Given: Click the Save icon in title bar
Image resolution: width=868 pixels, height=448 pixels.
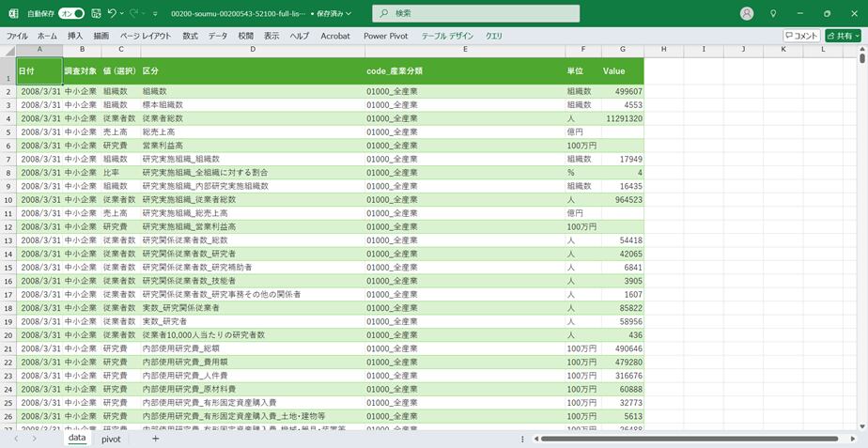Looking at the screenshot, I should pos(96,14).
